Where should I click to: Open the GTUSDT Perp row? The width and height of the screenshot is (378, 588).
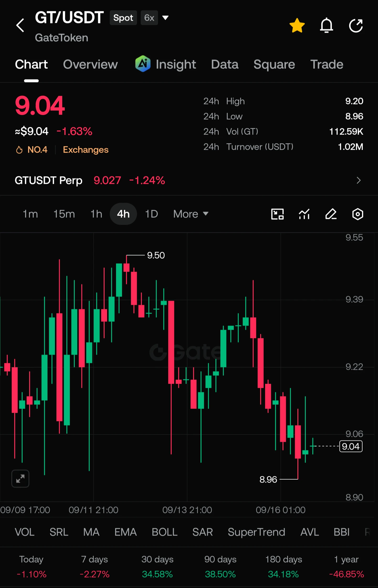pyautogui.click(x=189, y=180)
